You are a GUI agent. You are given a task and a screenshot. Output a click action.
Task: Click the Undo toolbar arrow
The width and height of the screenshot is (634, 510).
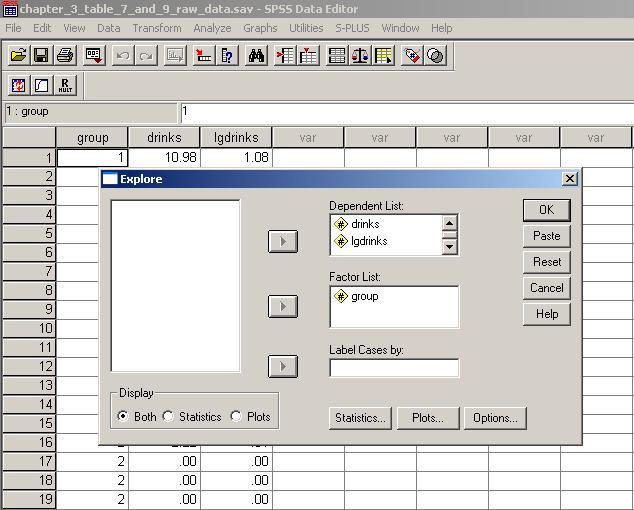coord(123,55)
